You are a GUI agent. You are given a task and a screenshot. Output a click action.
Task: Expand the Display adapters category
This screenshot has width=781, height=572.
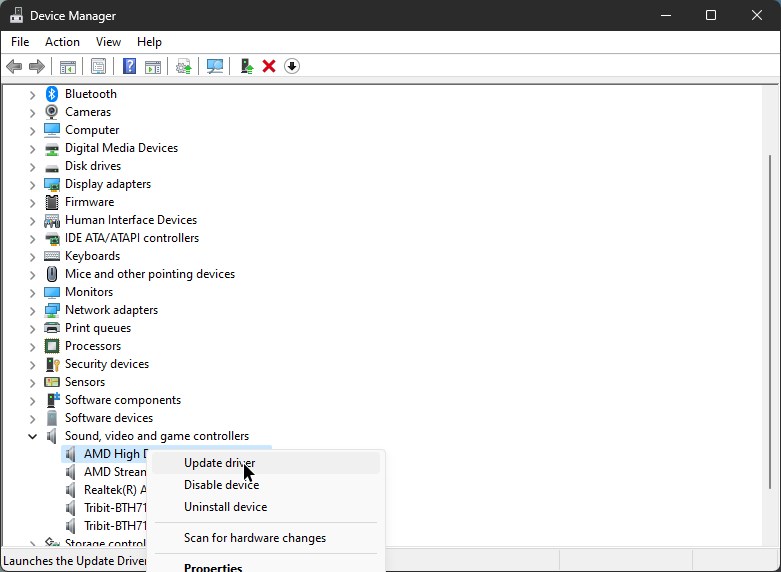click(x=32, y=184)
